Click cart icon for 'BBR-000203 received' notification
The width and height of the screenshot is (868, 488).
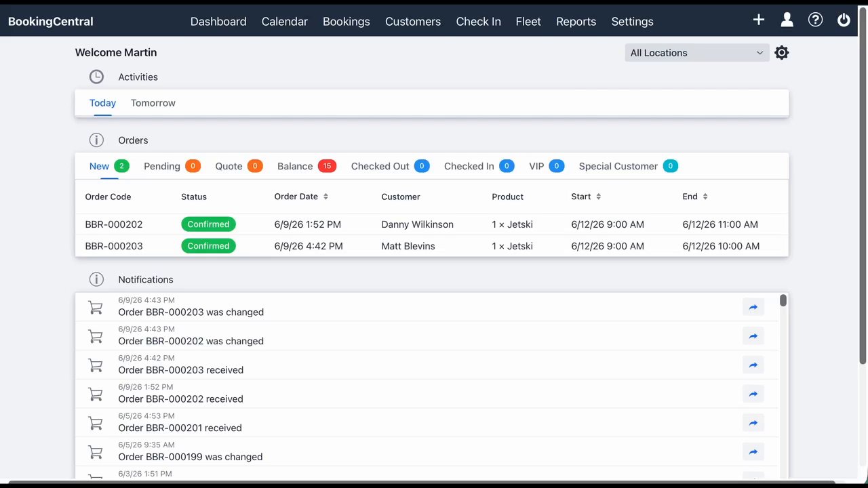(96, 365)
